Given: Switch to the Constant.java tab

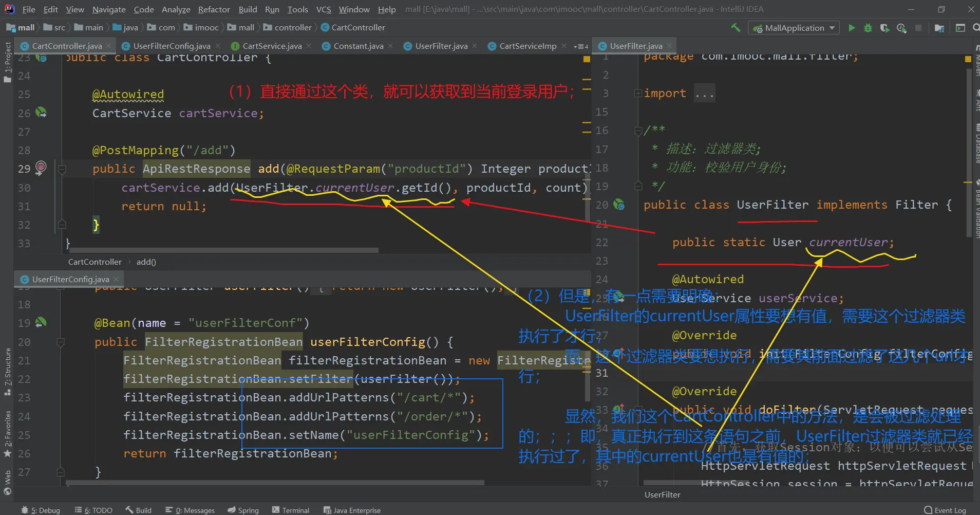Looking at the screenshot, I should [x=358, y=46].
